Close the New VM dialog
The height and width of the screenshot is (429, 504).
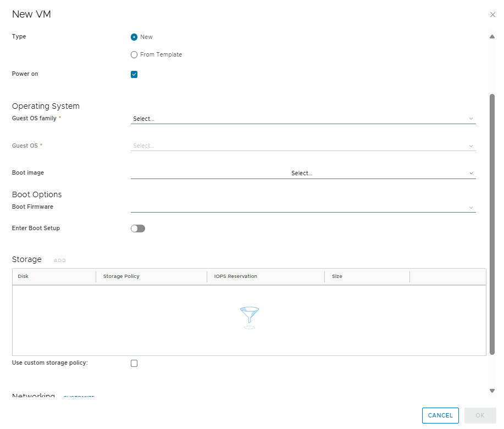492,14
